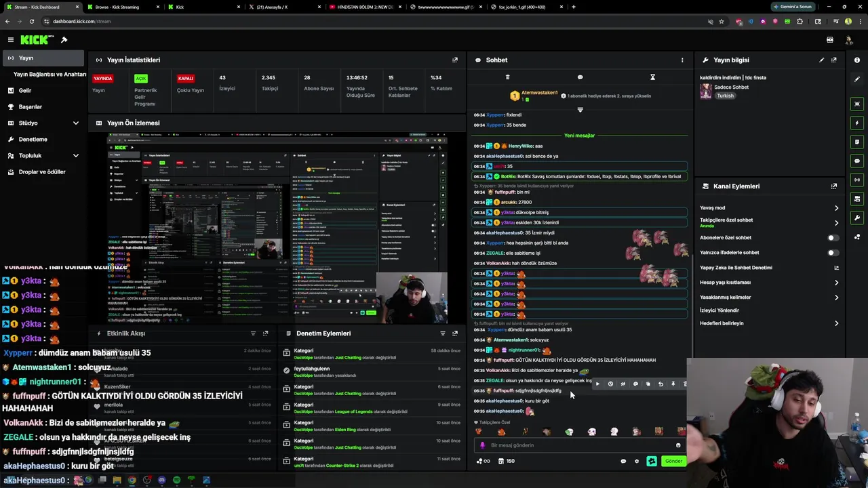Click the chat bubble icon in right sidebar

click(857, 161)
